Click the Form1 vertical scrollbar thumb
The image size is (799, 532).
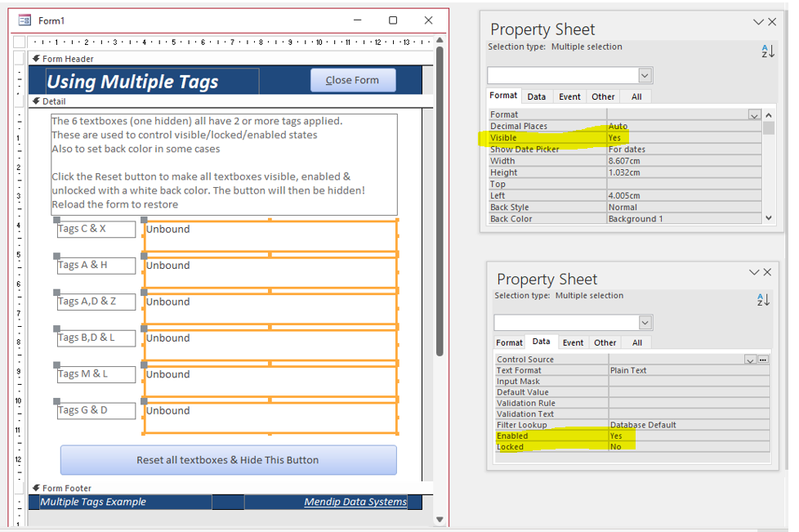[x=440, y=201]
